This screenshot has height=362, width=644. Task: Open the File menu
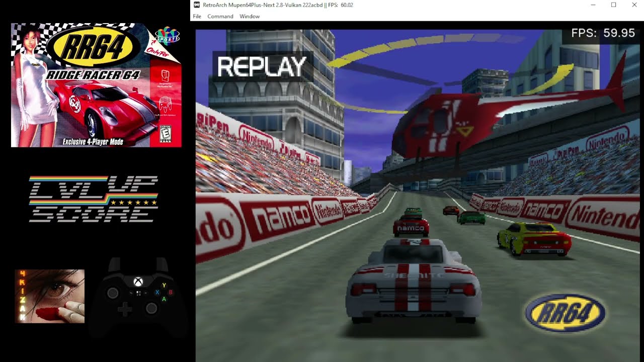pos(197,17)
